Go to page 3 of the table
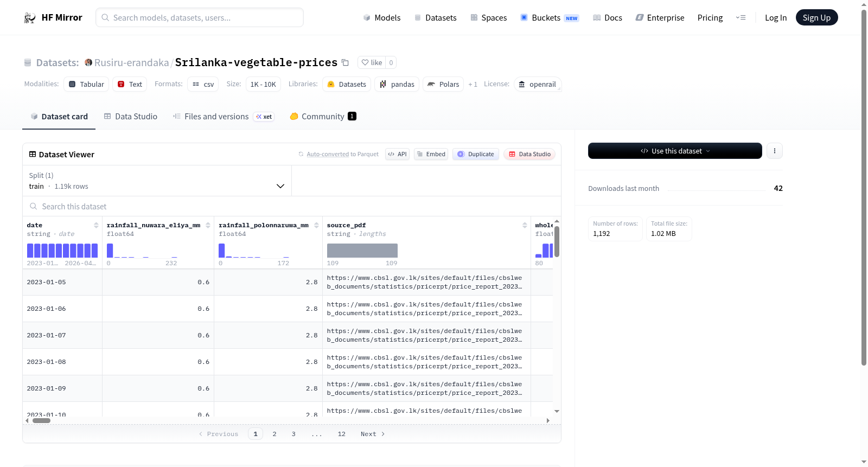This screenshot has height=467, width=868. click(x=293, y=434)
